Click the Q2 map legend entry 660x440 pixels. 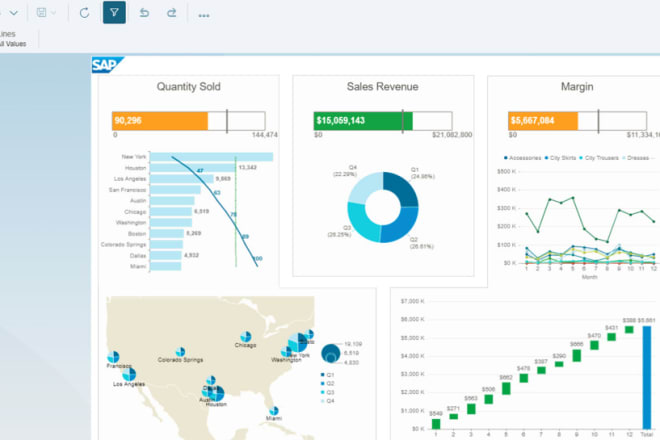click(327, 384)
